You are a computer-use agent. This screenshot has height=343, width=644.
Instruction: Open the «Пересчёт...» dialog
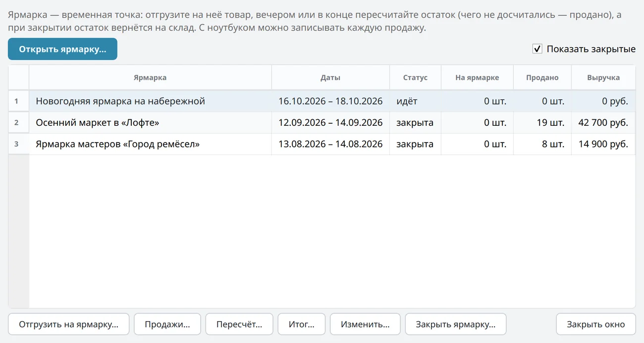coord(239,324)
